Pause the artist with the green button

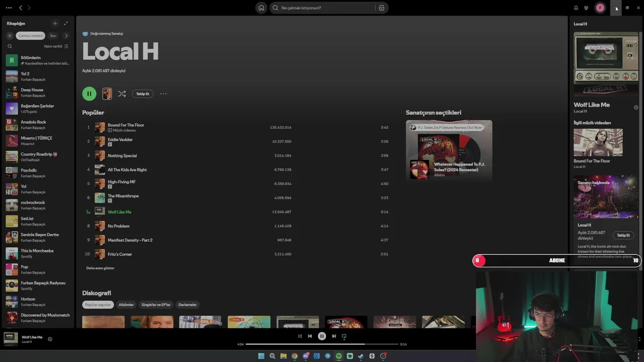coord(89,94)
